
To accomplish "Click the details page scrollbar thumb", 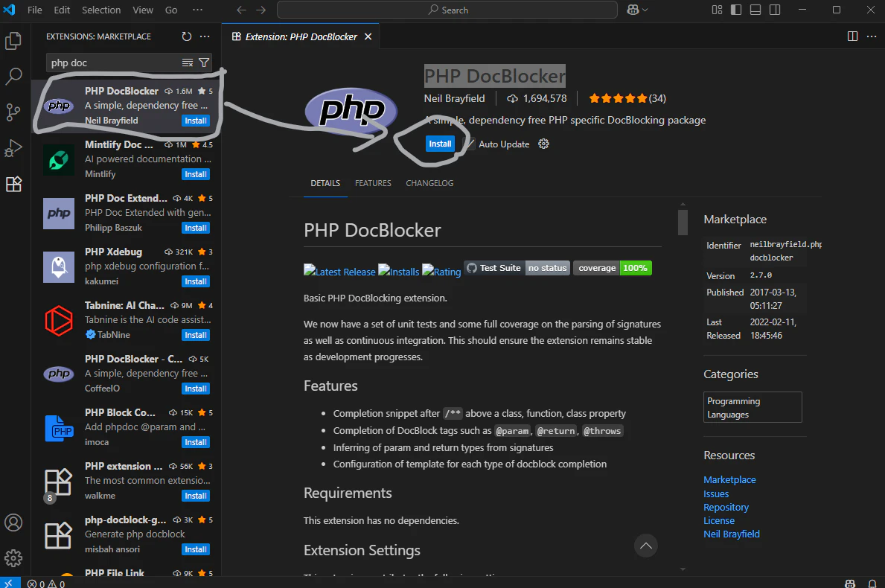I will pos(683,222).
